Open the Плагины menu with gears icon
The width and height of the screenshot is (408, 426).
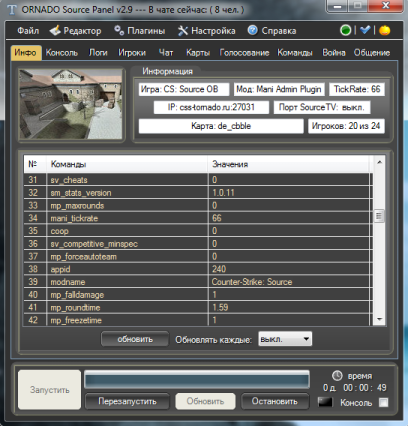(x=139, y=31)
